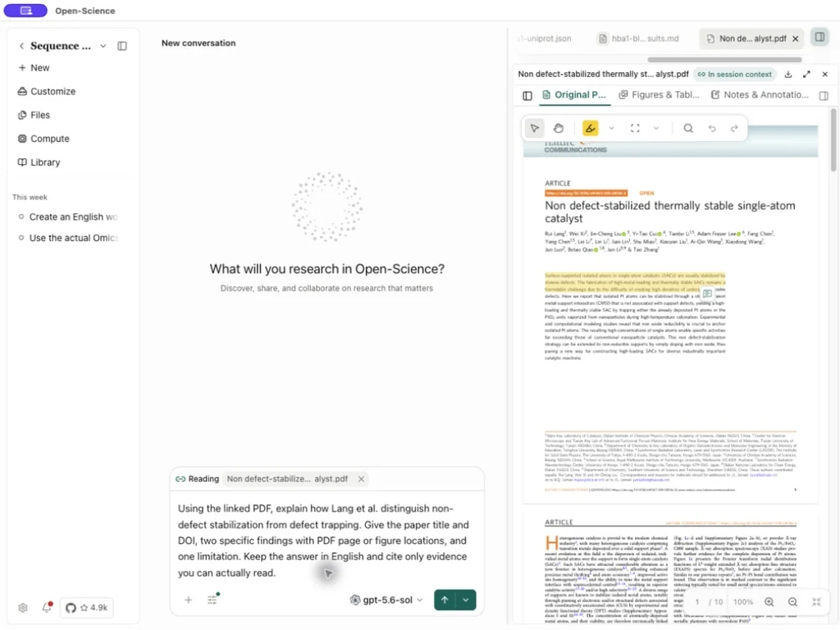This screenshot has height=630, width=840.
Task: Expand the Sequence project dropdown chevron
Action: [x=103, y=46]
